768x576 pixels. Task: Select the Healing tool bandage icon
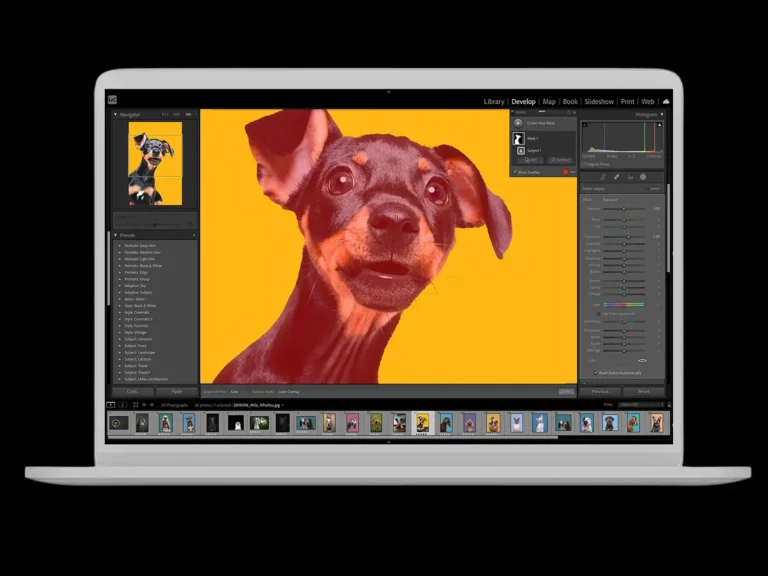click(616, 177)
